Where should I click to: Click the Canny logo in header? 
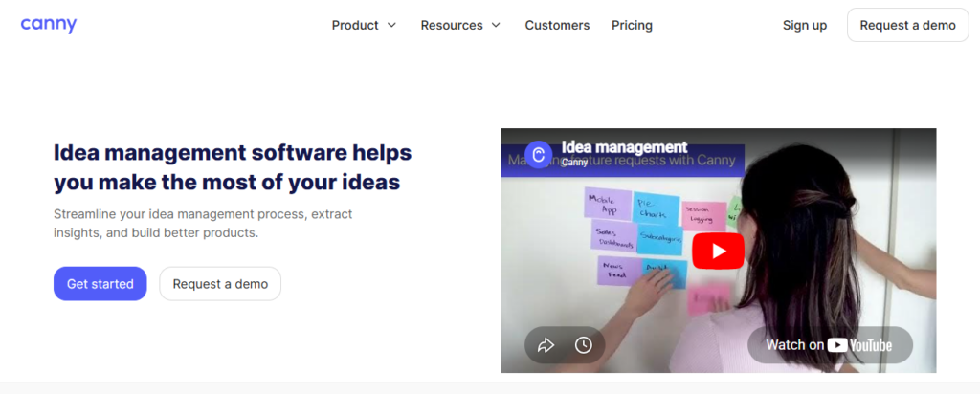point(49,25)
